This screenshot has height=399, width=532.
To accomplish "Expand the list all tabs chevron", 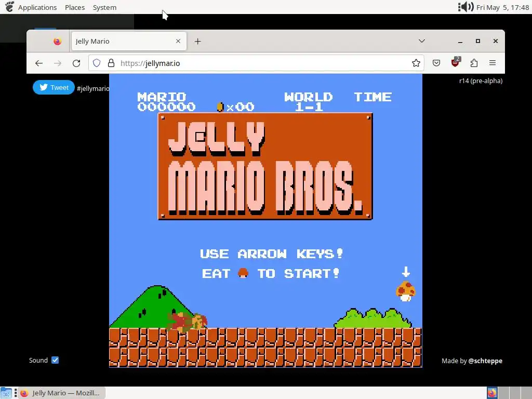I will pos(422,41).
